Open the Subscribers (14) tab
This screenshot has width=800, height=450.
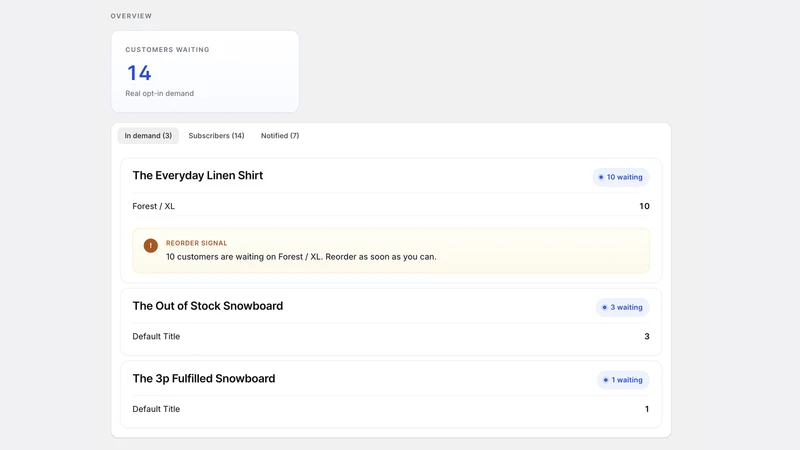click(216, 136)
